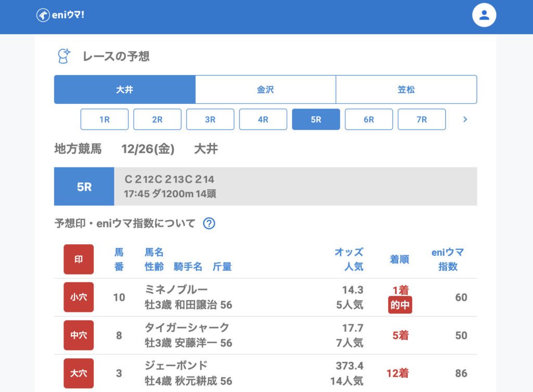Image resolution: width=533 pixels, height=392 pixels.
Task: Select race 2R button
Action: point(157,120)
